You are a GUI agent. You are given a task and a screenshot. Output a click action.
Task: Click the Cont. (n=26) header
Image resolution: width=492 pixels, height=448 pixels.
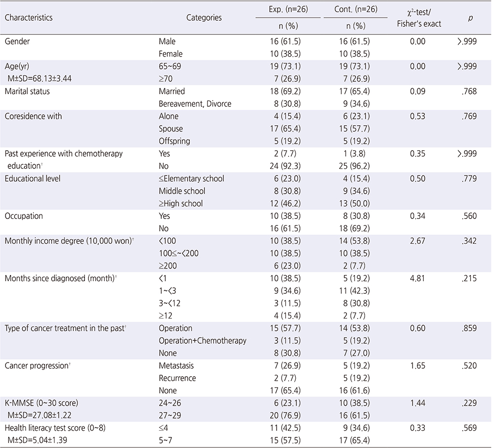click(x=356, y=10)
